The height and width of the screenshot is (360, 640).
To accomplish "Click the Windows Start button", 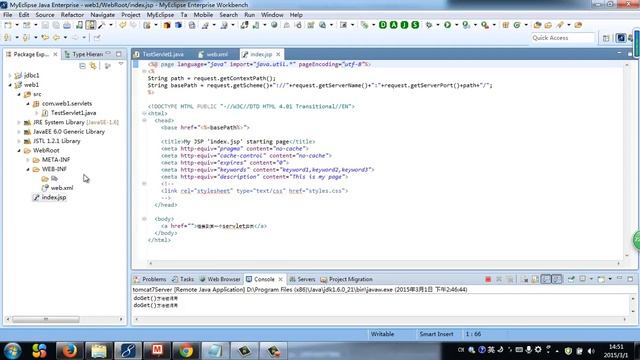I will pyautogui.click(x=12, y=351).
